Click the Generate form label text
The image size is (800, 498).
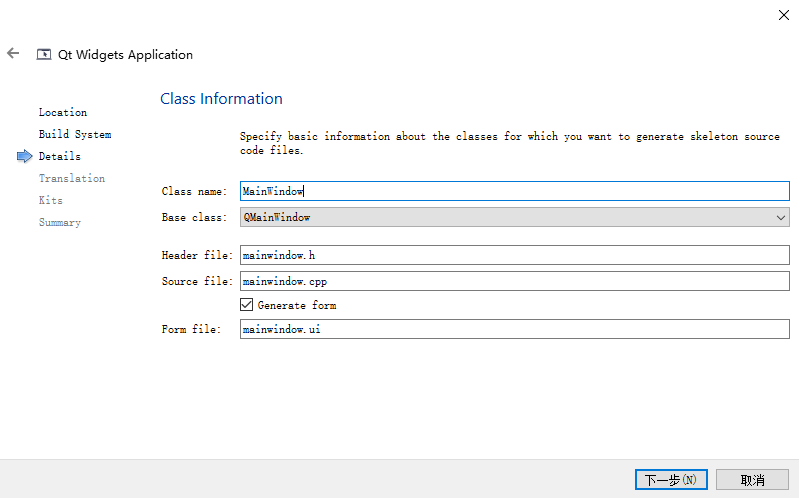tap(296, 305)
